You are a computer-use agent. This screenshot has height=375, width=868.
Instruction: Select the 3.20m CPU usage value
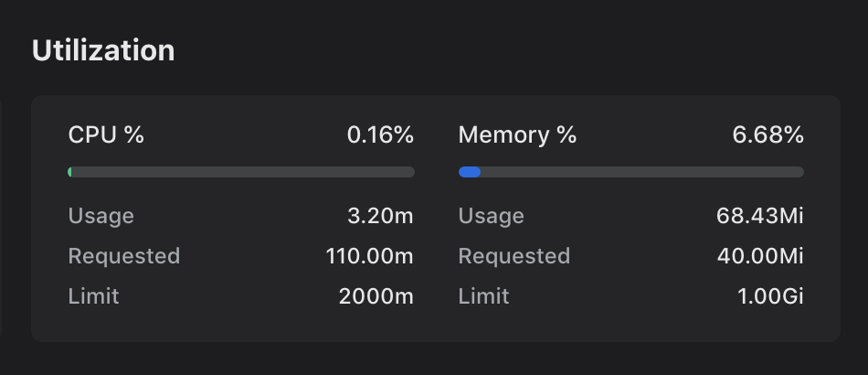(x=380, y=216)
